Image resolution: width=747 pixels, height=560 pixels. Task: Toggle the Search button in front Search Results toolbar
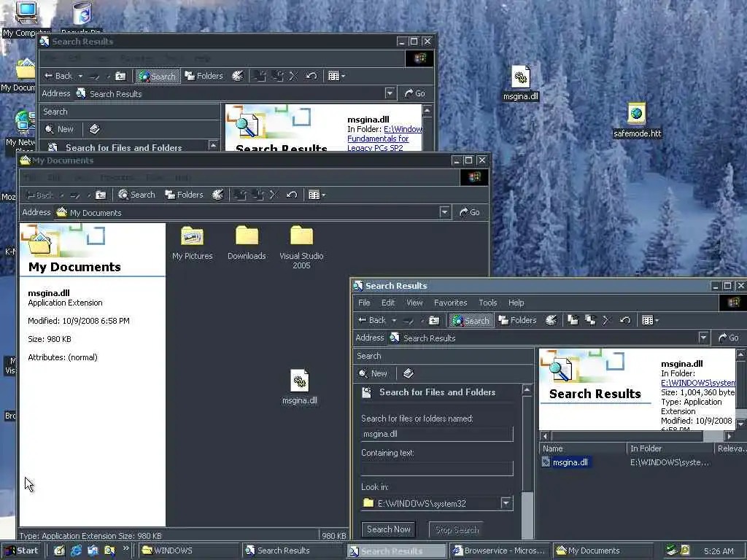pos(471,321)
